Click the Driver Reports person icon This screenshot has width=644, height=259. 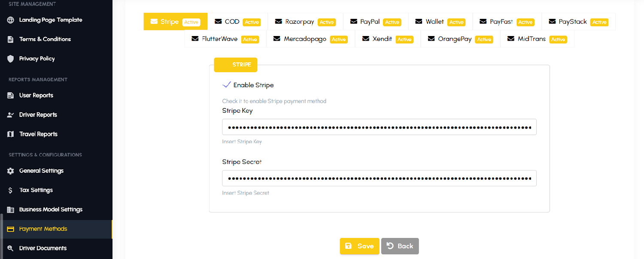pyautogui.click(x=11, y=115)
